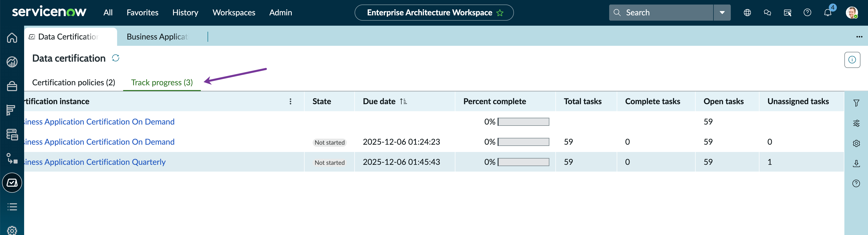868x235 pixels.
Task: Open the dashboard gauge icon in the sidebar
Action: pyautogui.click(x=12, y=62)
